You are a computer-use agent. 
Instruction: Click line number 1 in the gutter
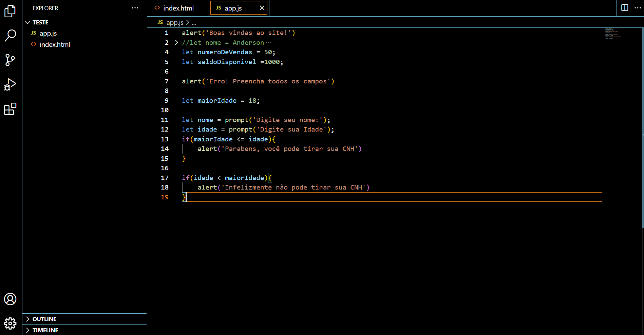166,33
